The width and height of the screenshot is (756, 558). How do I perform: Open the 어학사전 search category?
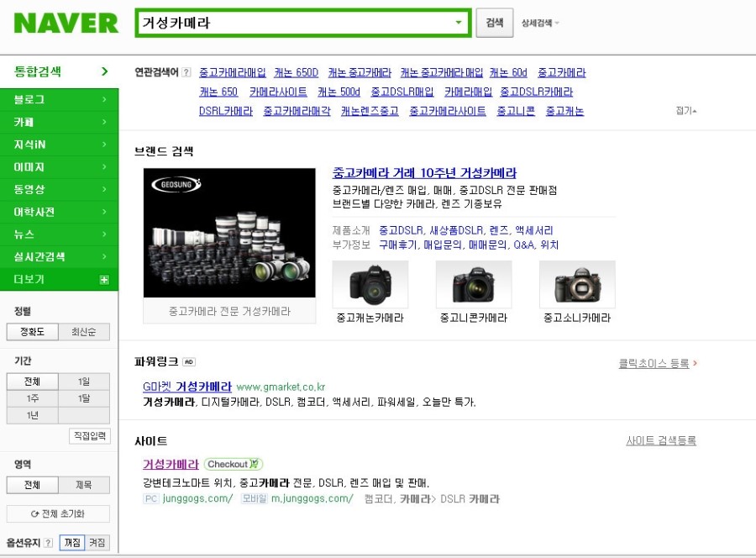(60, 212)
